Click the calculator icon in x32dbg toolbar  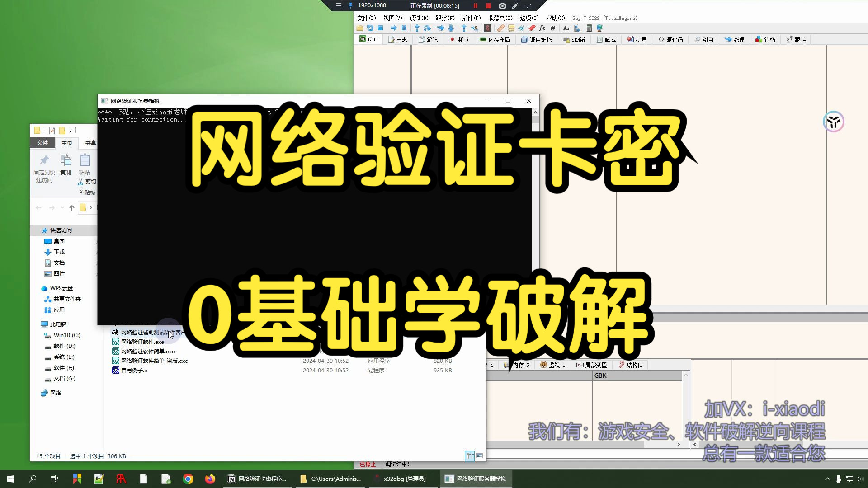589,28
